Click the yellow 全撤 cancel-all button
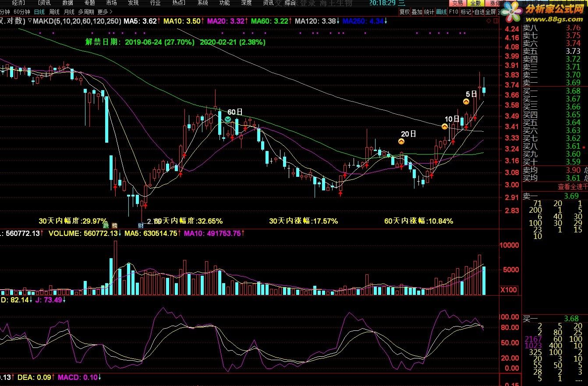The image size is (588, 386). [475, 3]
